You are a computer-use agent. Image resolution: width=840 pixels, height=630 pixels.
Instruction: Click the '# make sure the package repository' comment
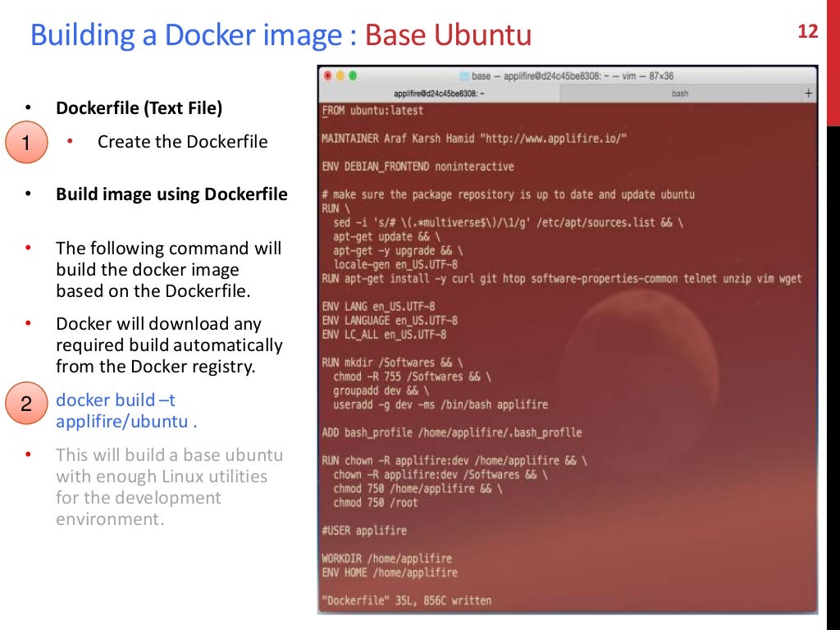pyautogui.click(x=508, y=194)
